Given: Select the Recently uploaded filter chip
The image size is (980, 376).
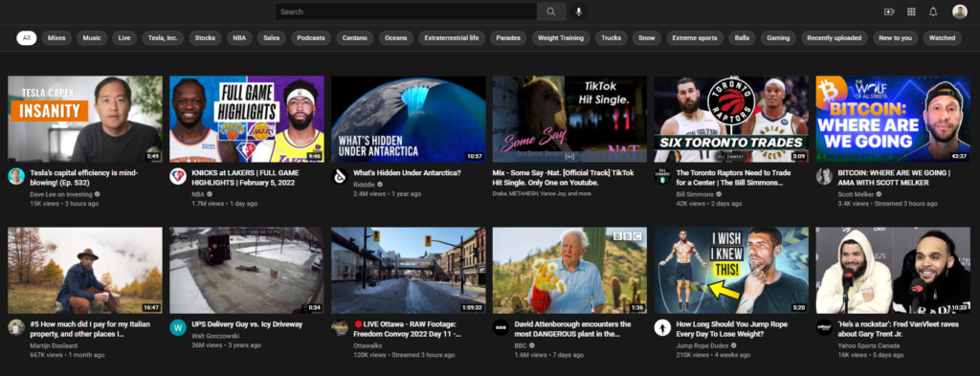Looking at the screenshot, I should [x=835, y=38].
